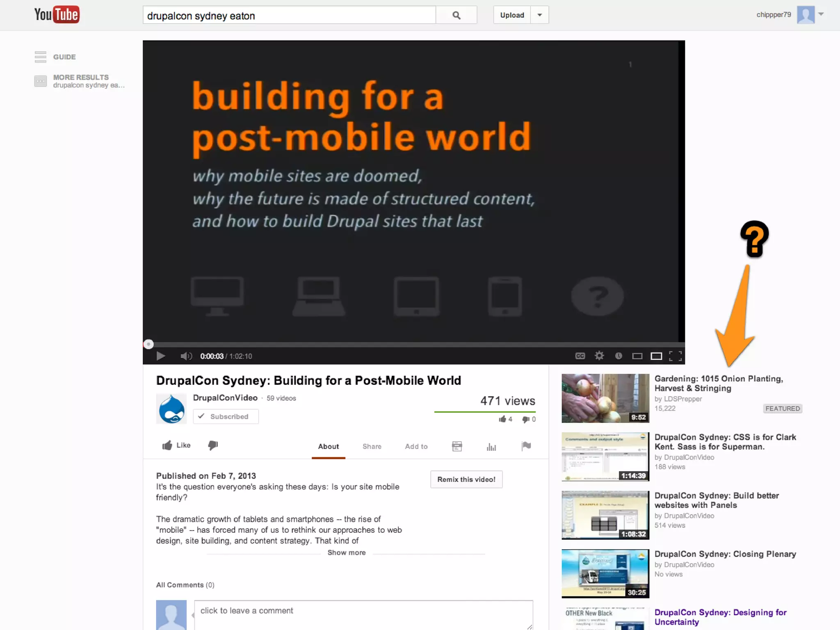Click All Comments (0) heading

point(185,585)
